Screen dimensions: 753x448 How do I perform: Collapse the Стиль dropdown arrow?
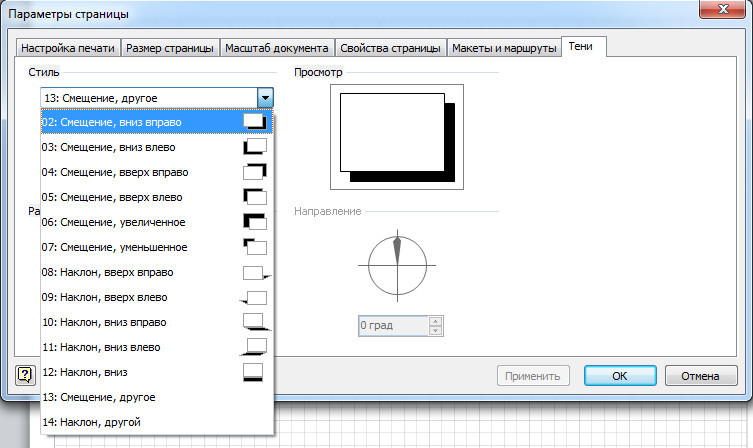(265, 98)
